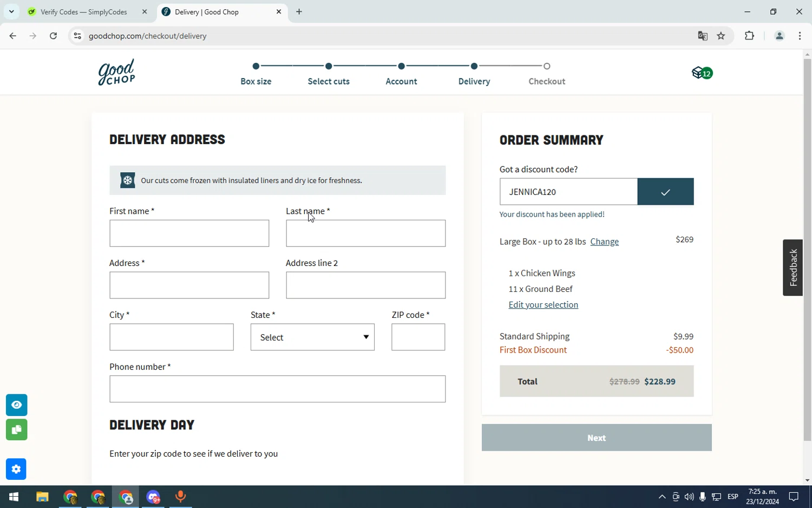The image size is (812, 508).
Task: Click the address bar URL
Action: [148, 36]
